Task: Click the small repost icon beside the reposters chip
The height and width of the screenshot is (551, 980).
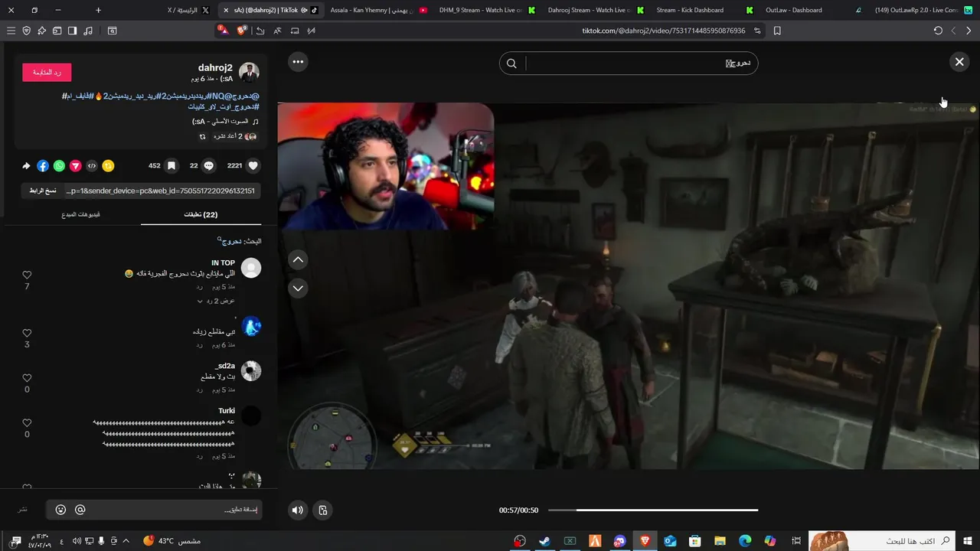Action: pyautogui.click(x=202, y=136)
